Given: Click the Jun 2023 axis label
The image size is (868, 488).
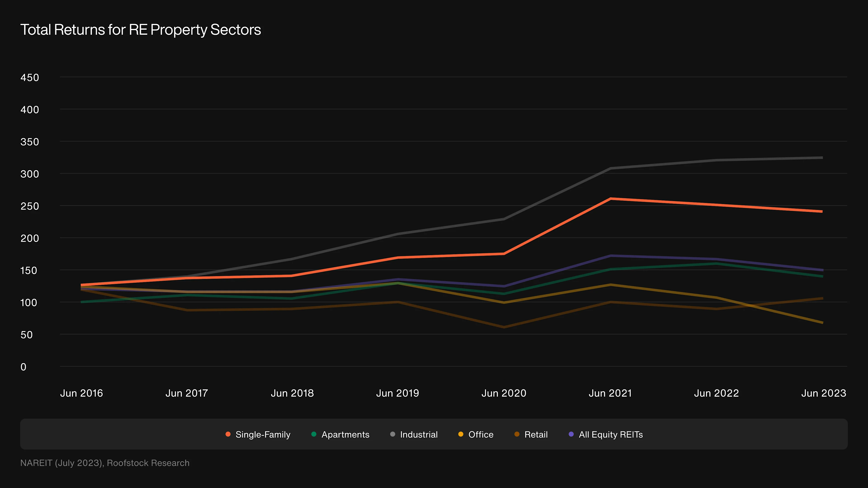Looking at the screenshot, I should (823, 393).
